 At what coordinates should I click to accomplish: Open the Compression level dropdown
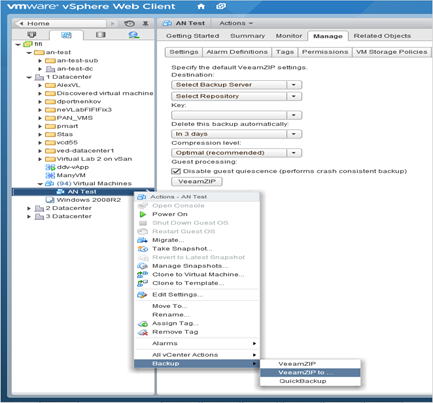click(x=294, y=153)
